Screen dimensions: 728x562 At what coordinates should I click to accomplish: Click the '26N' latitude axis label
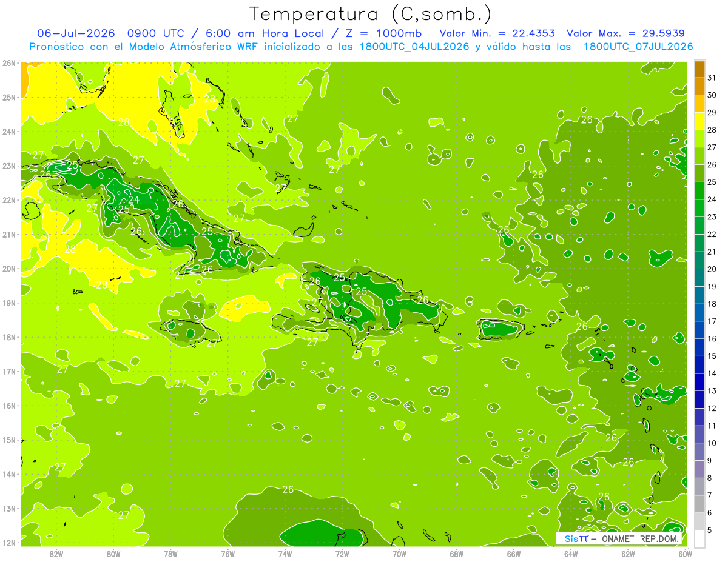[8, 63]
